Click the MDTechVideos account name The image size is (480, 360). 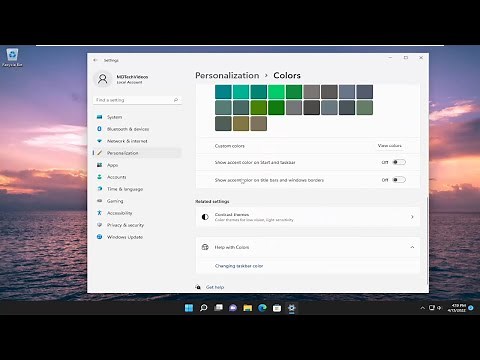coord(132,77)
